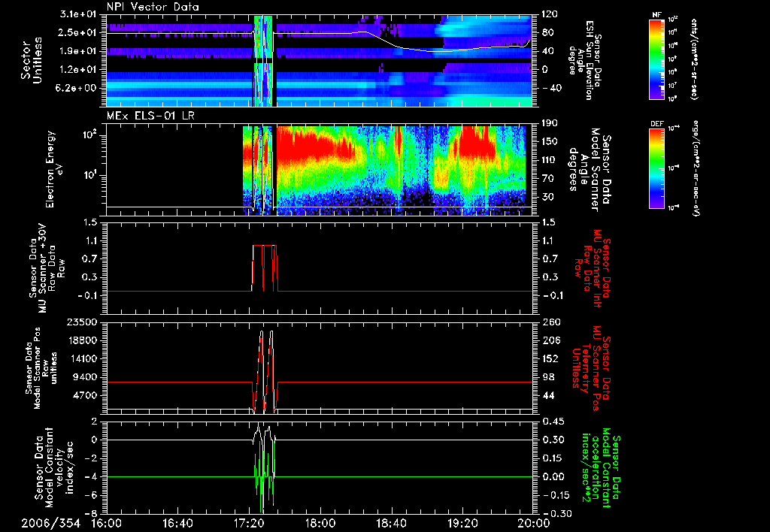Viewport: 770px width, 532px height.
Task: Click the Electron Energy eV axis title
Action: point(55,169)
